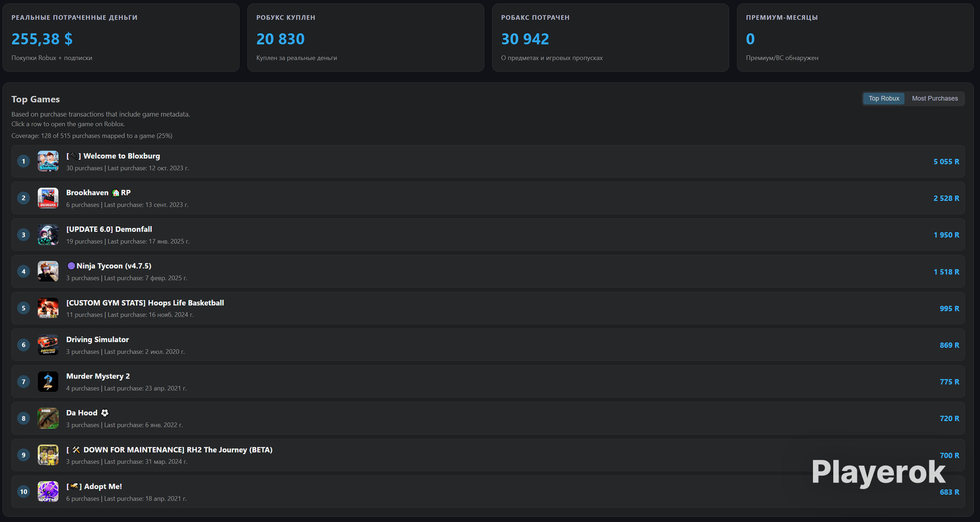This screenshot has height=522, width=980.
Task: Open the RH2 The Journey game thumbnail
Action: pyautogui.click(x=48, y=455)
